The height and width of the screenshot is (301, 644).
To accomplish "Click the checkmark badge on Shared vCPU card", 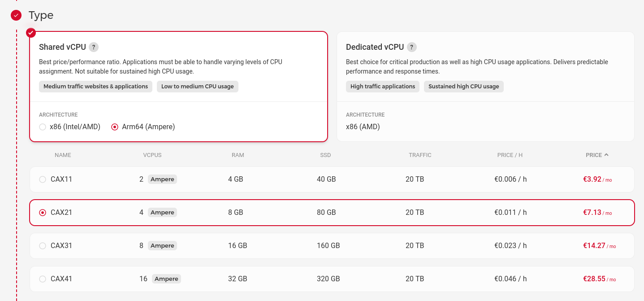I will pyautogui.click(x=30, y=32).
